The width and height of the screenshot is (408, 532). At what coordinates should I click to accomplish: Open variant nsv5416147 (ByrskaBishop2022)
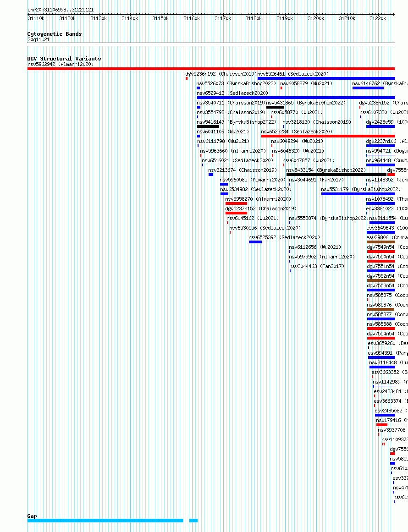(x=237, y=122)
